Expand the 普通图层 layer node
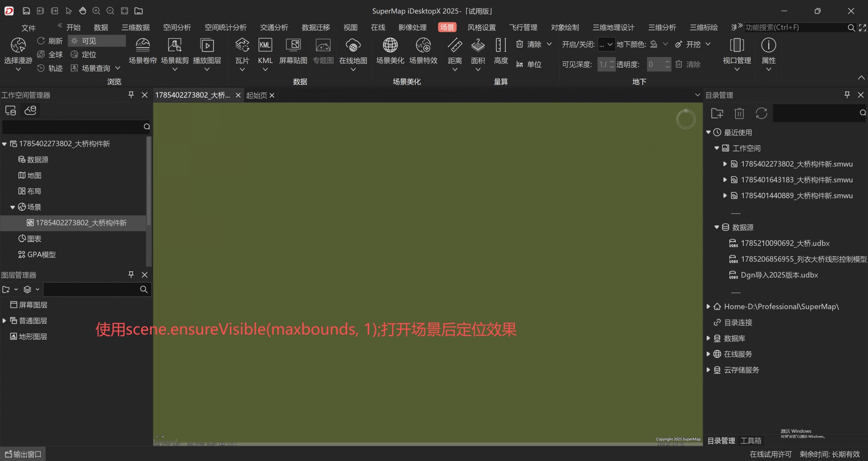This screenshot has width=868, height=461. [x=5, y=321]
